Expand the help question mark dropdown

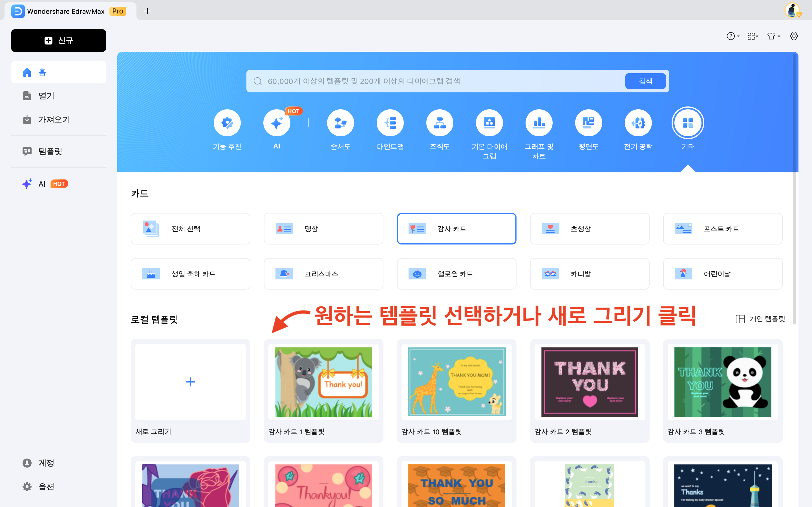pyautogui.click(x=733, y=36)
